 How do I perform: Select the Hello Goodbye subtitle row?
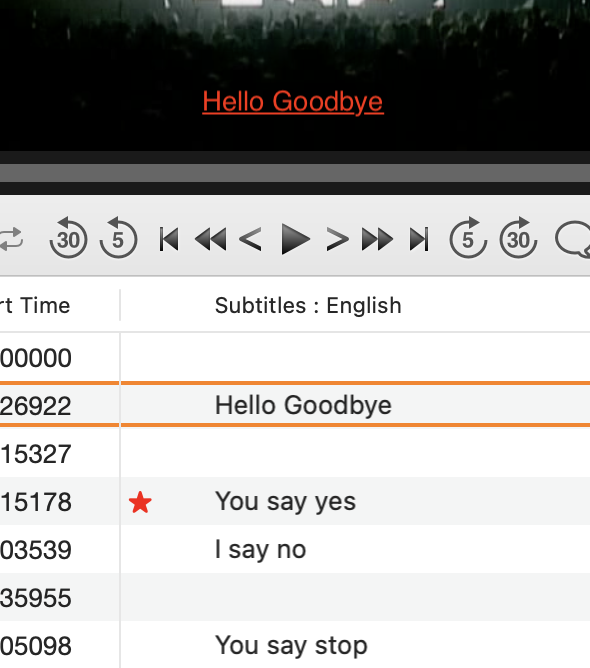pos(295,405)
